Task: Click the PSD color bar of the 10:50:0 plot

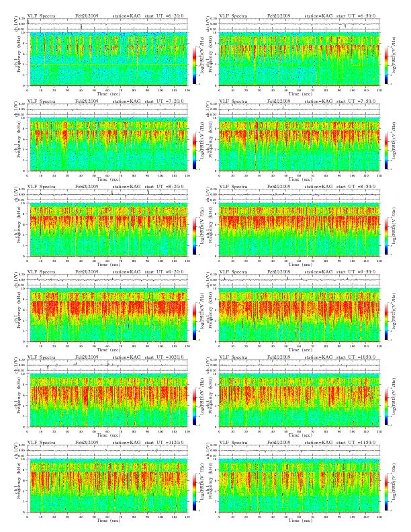Action: coord(387,406)
